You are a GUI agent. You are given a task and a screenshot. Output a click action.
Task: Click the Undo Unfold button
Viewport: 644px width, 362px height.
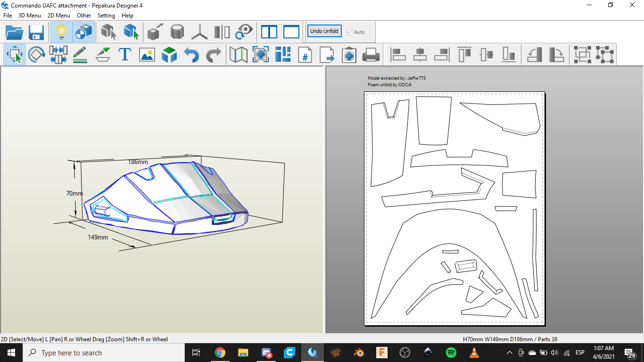324,31
